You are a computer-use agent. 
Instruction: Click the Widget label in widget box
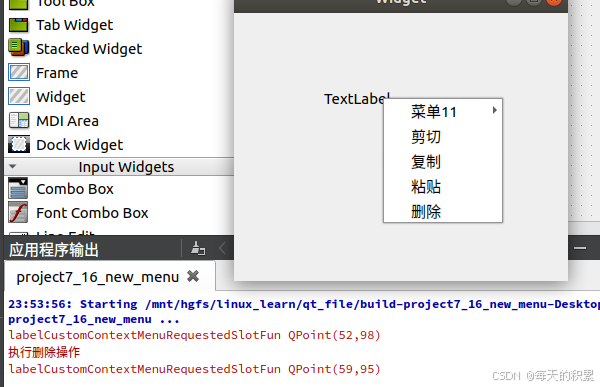tap(60, 97)
